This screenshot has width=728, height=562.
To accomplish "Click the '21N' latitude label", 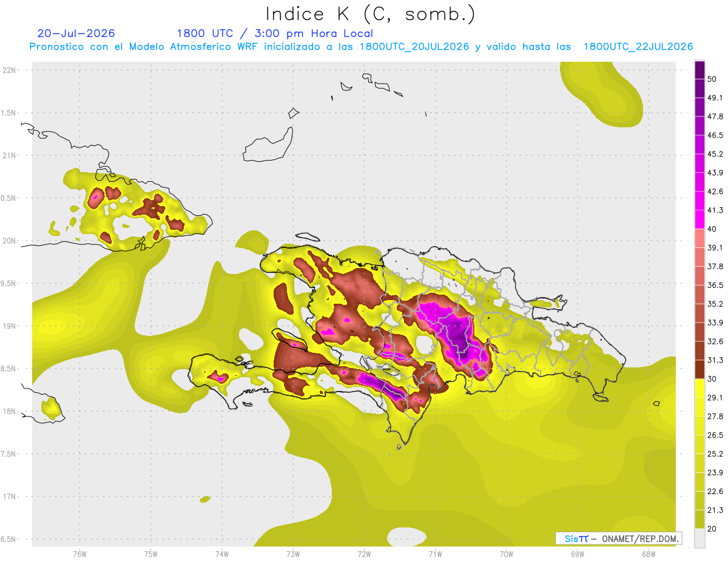I will (10, 155).
